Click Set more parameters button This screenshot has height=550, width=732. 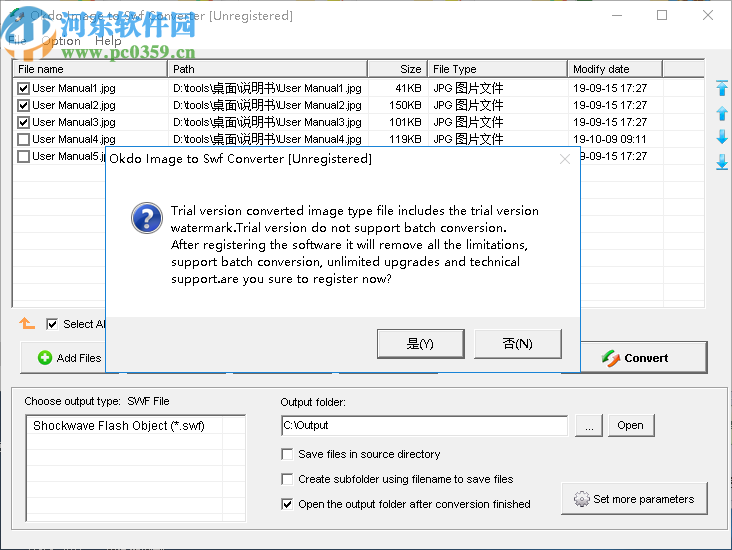[634, 499]
